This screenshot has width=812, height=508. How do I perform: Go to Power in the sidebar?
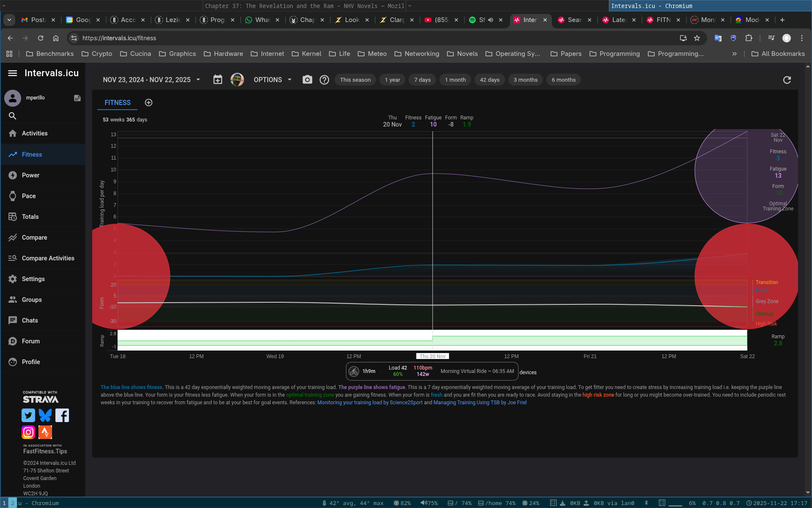(x=30, y=175)
